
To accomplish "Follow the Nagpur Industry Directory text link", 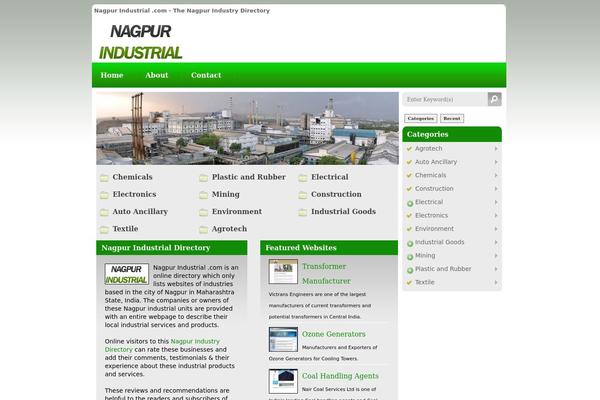I will 162,345.
